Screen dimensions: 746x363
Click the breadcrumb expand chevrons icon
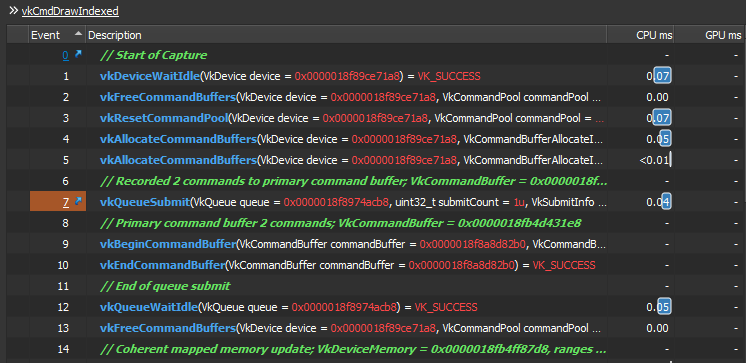(x=13, y=10)
